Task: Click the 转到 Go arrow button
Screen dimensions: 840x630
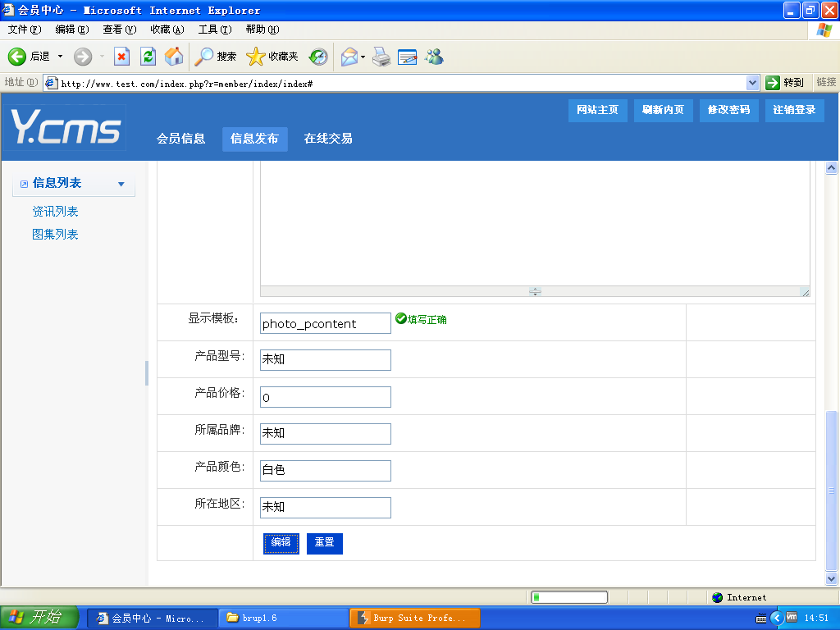Action: pyautogui.click(x=785, y=83)
